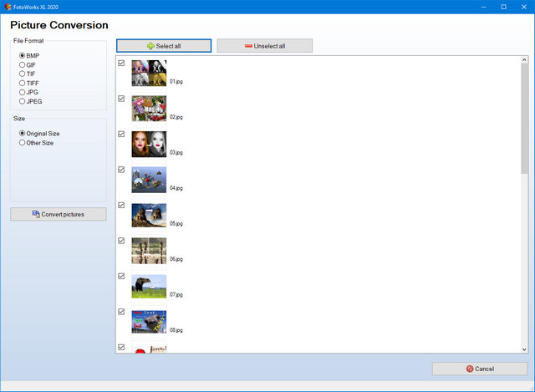Select the 08.jpg ostrich text thumbnail
Screen dimensions: 535x392
tap(149, 322)
